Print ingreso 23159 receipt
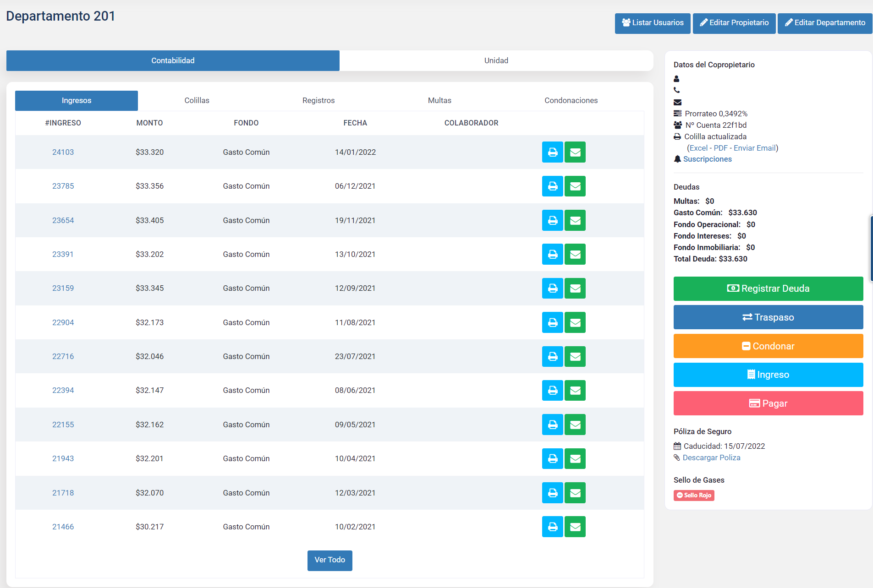873x588 pixels. 552,288
